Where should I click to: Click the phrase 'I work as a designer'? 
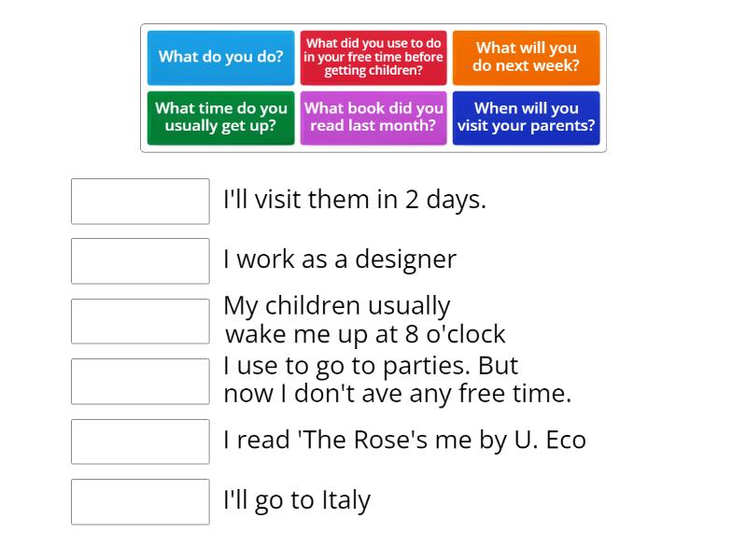click(338, 259)
